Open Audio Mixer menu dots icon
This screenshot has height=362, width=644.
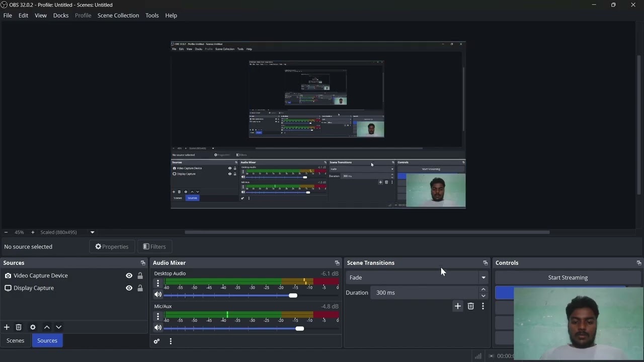pyautogui.click(x=171, y=341)
